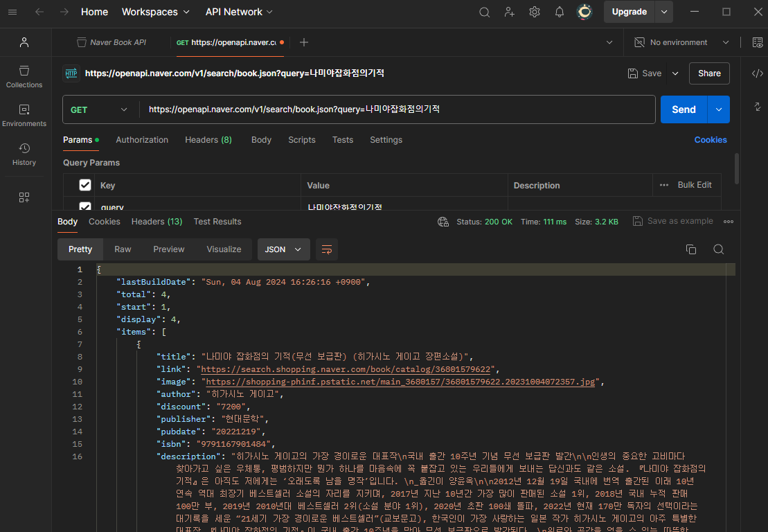Toggle line wrap in response viewer
Image resolution: width=768 pixels, height=532 pixels.
pyautogui.click(x=327, y=249)
